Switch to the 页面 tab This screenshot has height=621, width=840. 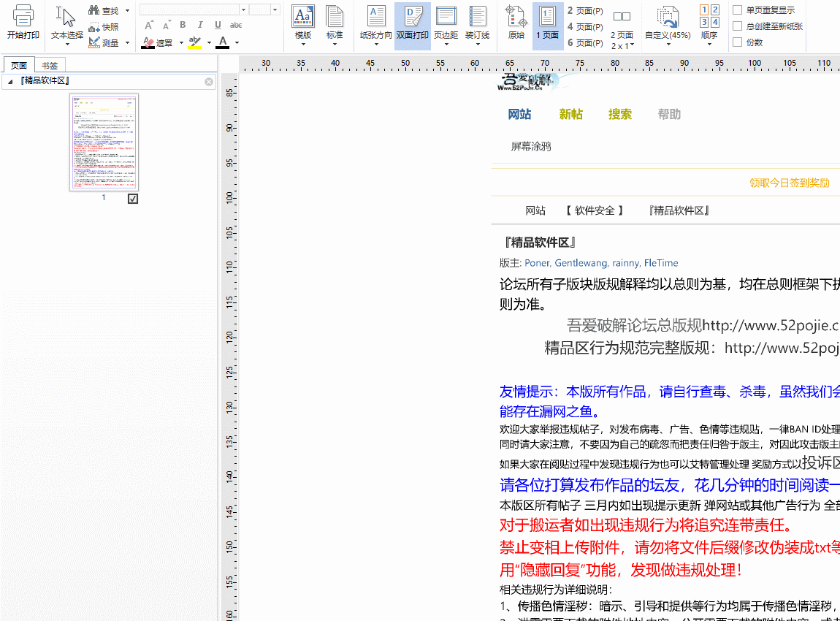click(x=19, y=65)
